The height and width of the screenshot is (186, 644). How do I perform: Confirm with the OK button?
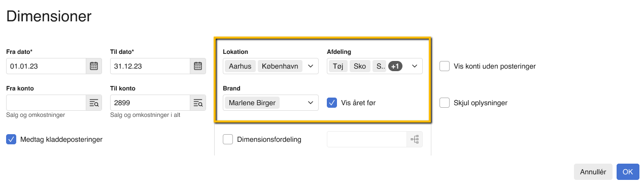point(628,172)
